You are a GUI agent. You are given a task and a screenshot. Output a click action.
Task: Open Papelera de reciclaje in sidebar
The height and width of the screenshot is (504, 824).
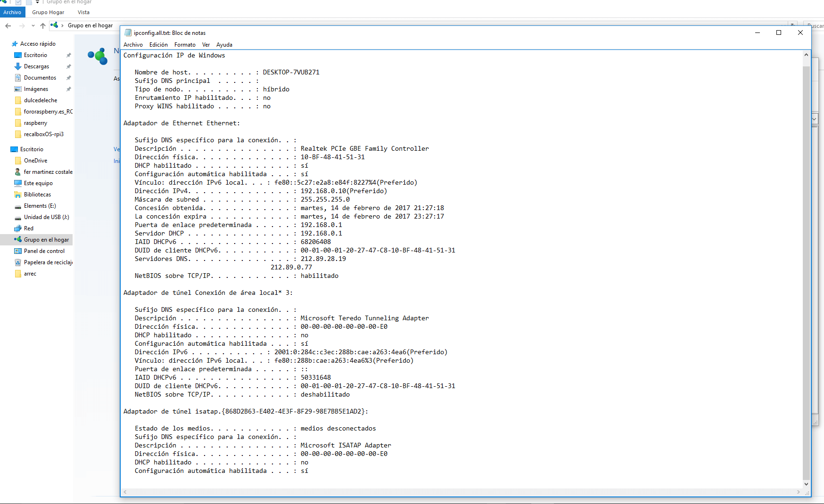click(48, 262)
